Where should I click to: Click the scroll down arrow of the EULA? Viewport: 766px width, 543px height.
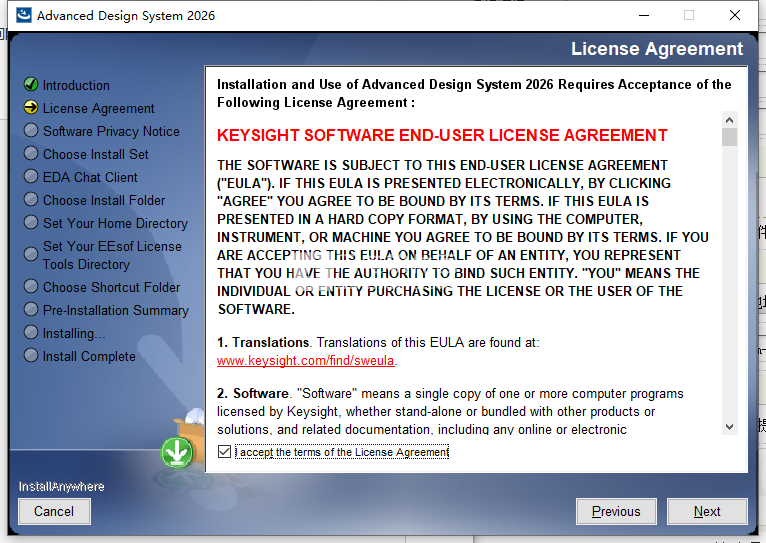pyautogui.click(x=729, y=426)
